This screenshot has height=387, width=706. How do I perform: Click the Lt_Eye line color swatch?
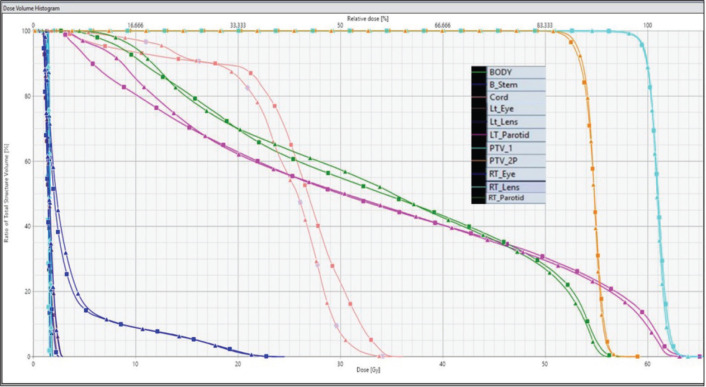coord(479,109)
